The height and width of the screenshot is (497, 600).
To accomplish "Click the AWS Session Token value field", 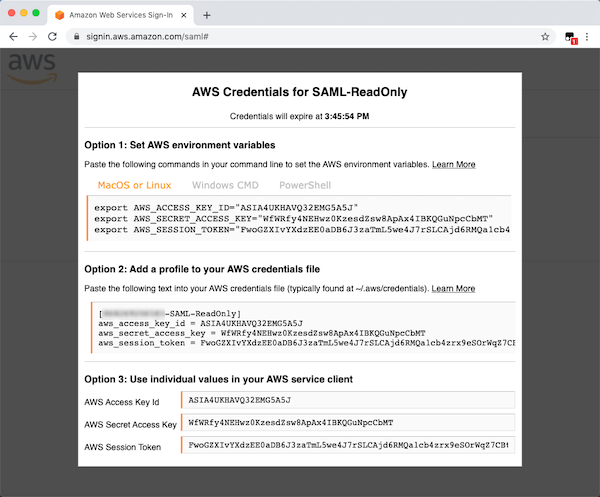I will (x=348, y=445).
